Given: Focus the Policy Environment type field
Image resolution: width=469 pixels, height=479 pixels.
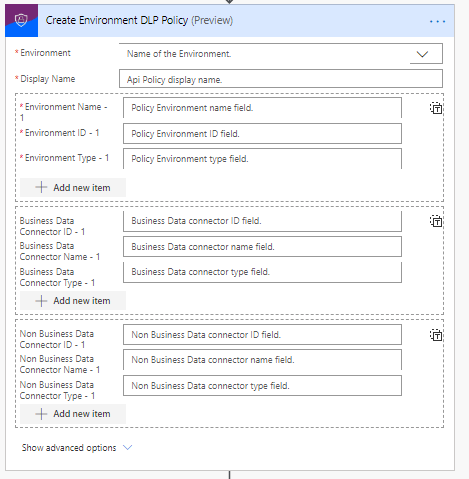Looking at the screenshot, I should [x=262, y=159].
